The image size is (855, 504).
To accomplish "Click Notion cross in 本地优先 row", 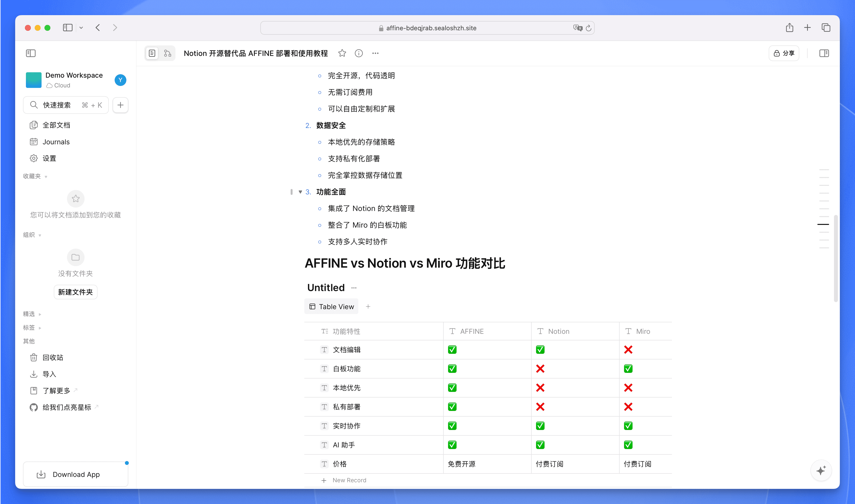I will point(540,388).
